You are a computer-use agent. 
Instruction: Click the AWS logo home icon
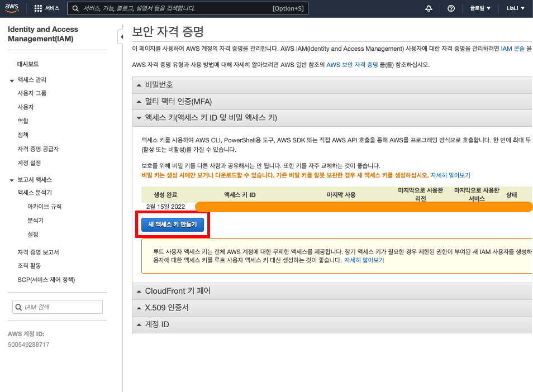tap(12, 8)
